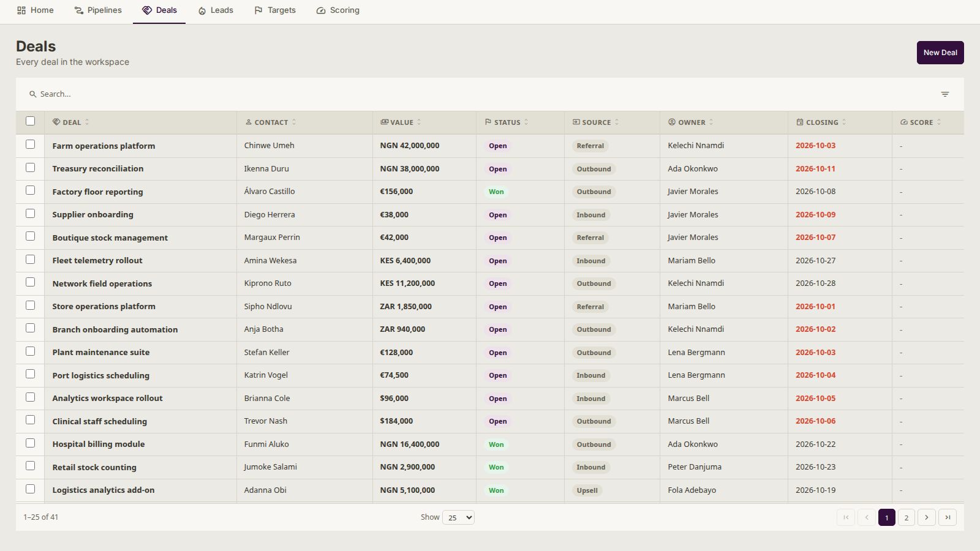The height and width of the screenshot is (551, 980).
Task: Check the Farm operations platform row
Action: (x=31, y=144)
